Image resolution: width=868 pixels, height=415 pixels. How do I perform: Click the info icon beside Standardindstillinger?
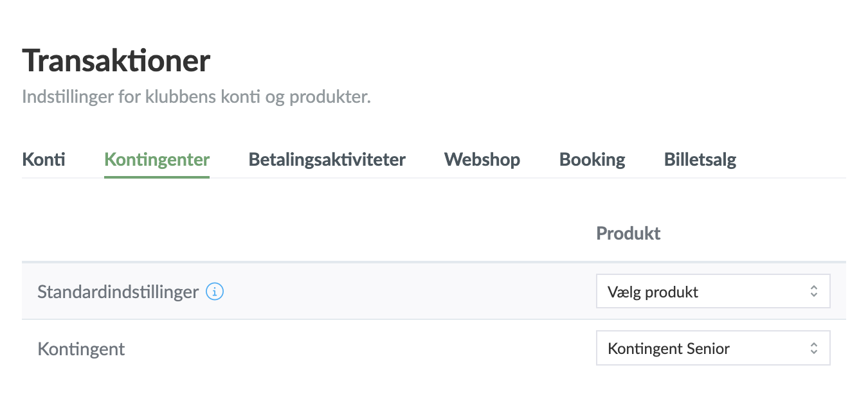215,292
